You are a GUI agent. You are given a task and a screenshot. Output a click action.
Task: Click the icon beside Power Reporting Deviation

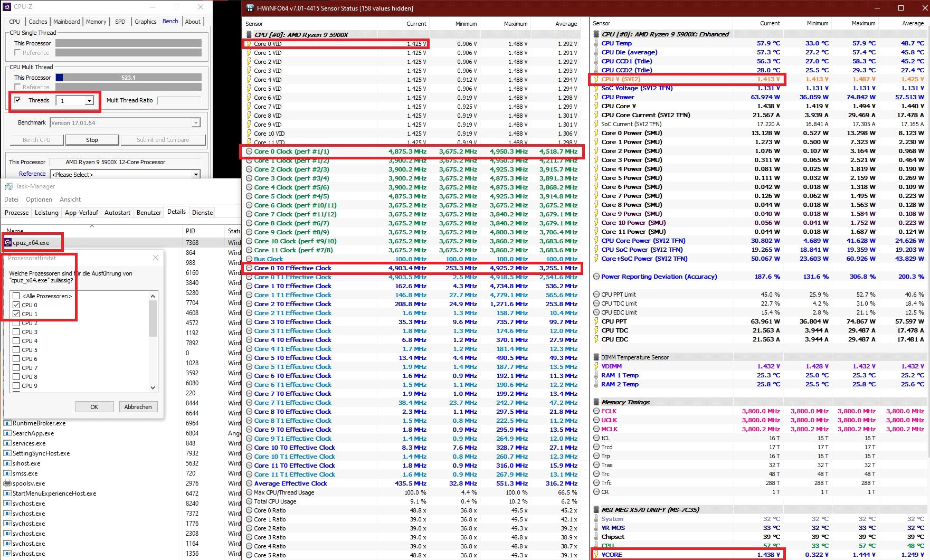(596, 277)
